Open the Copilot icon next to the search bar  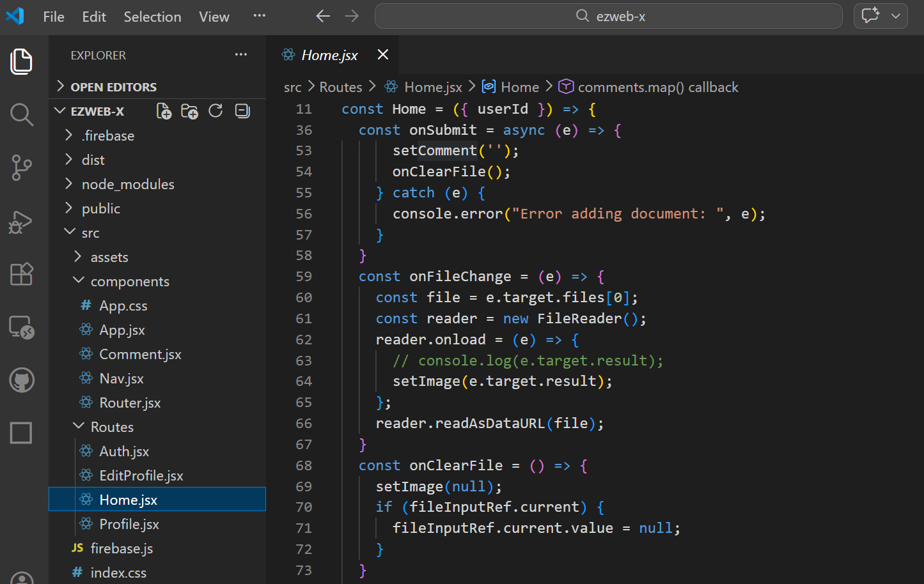coord(870,16)
